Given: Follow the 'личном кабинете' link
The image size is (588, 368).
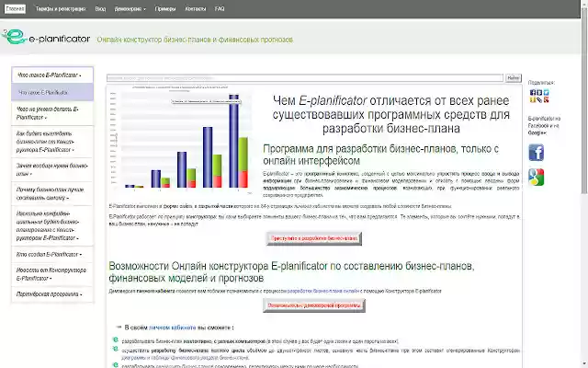Looking at the screenshot, I should click(172, 328).
